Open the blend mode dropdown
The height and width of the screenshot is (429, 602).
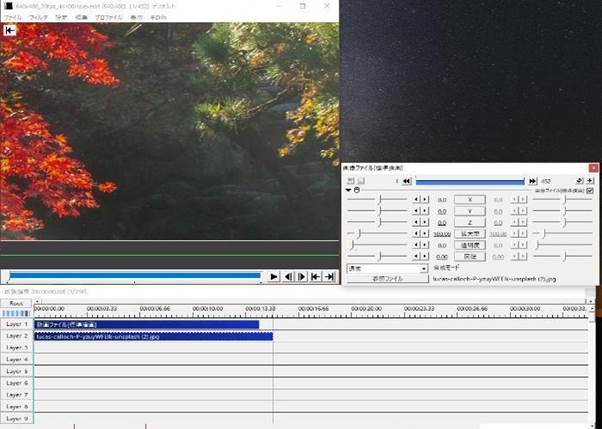click(424, 268)
